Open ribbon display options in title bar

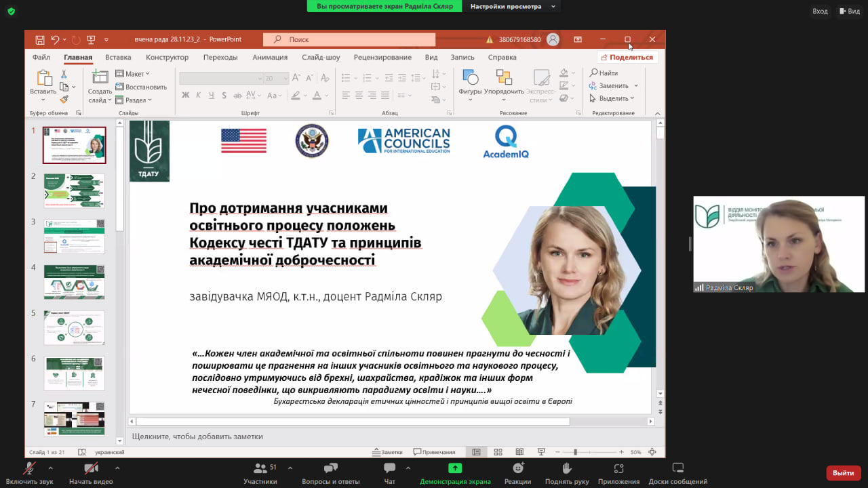[578, 39]
